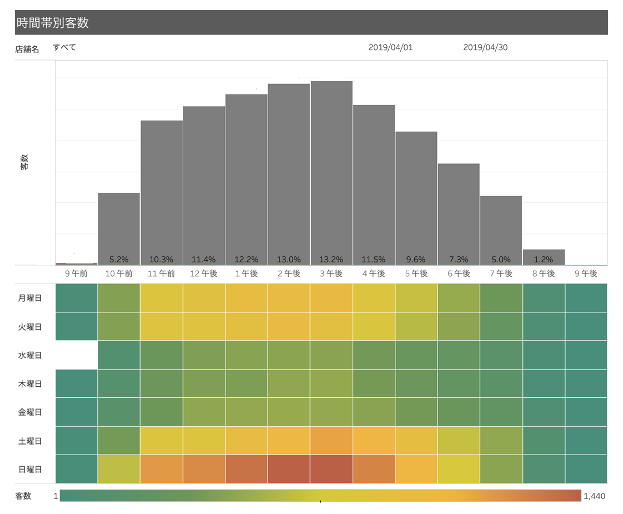
Task: Click the end date field 2019/04/30
Action: (486, 47)
